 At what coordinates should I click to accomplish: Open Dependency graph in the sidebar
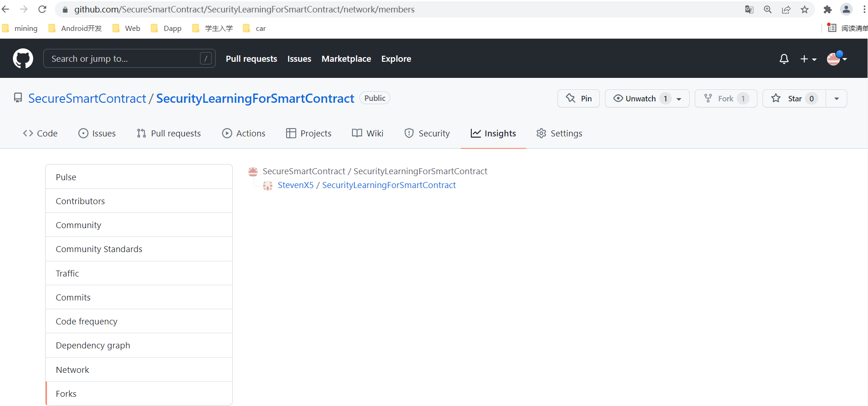[x=139, y=345]
